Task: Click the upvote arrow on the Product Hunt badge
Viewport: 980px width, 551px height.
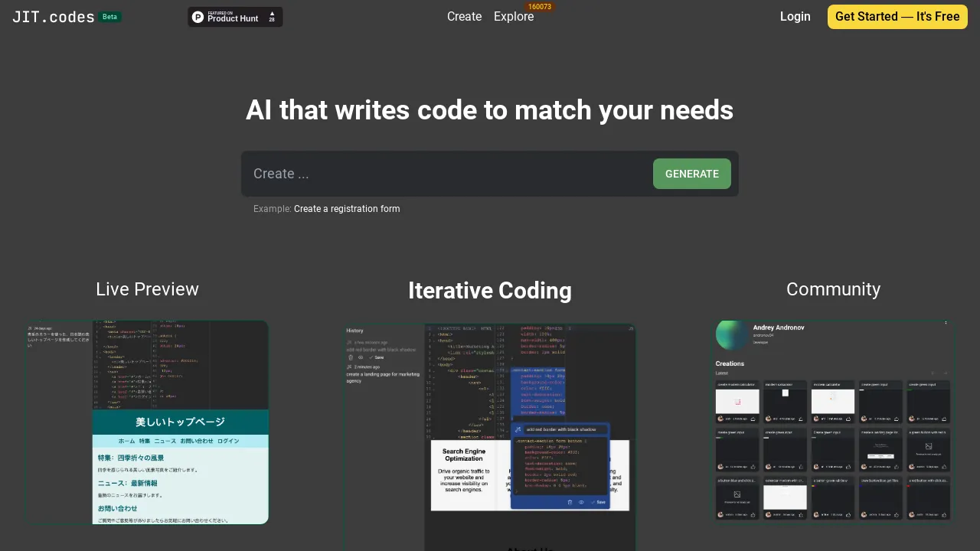Action: point(271,15)
